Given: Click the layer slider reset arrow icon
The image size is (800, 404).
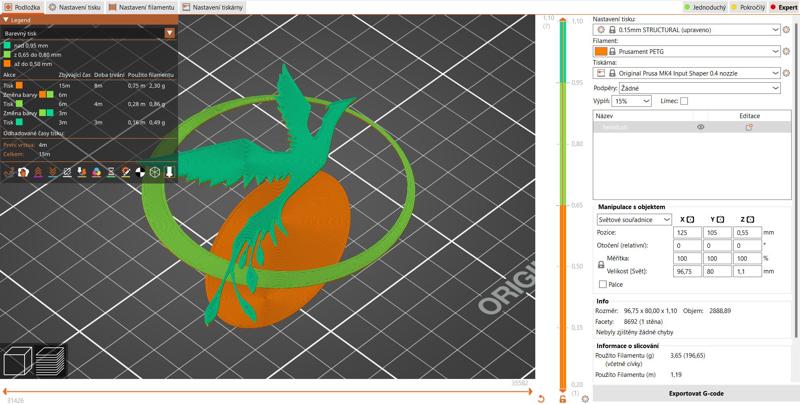Looking at the screenshot, I should (x=541, y=399).
